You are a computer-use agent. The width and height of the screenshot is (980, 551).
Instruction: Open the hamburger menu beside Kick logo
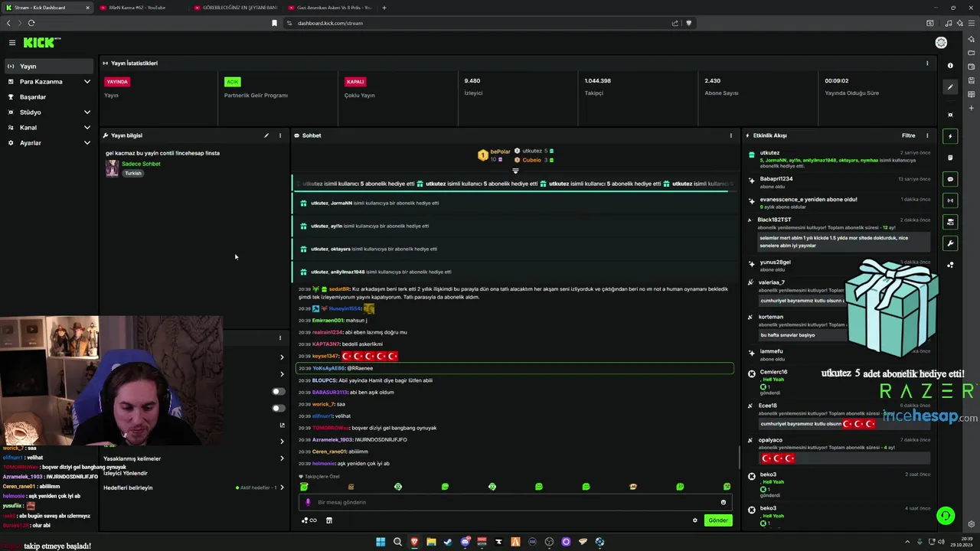12,43
